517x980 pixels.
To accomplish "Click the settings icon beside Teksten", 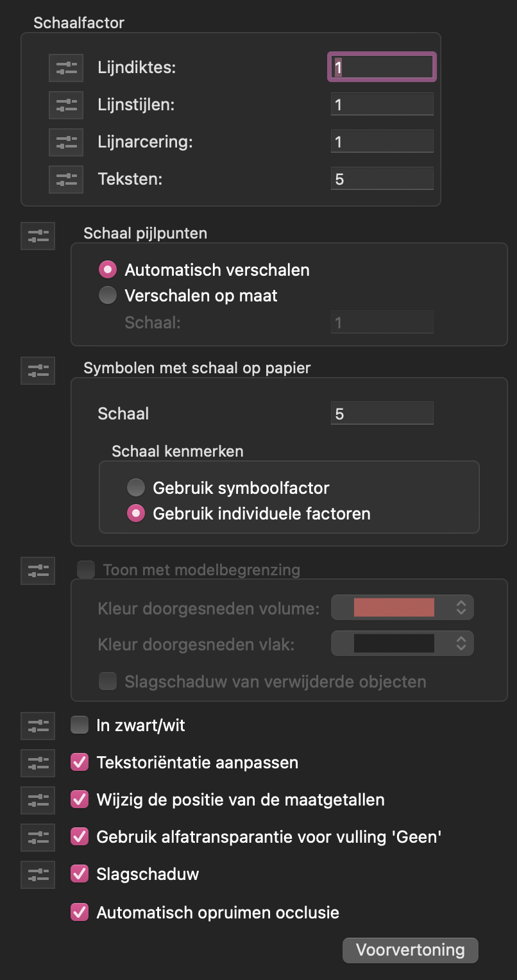I will click(x=66, y=180).
